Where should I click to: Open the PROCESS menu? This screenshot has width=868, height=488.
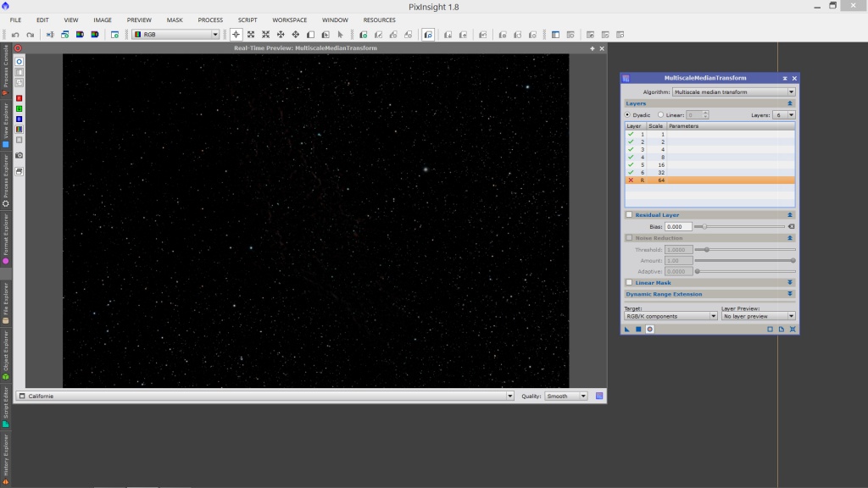click(210, 19)
